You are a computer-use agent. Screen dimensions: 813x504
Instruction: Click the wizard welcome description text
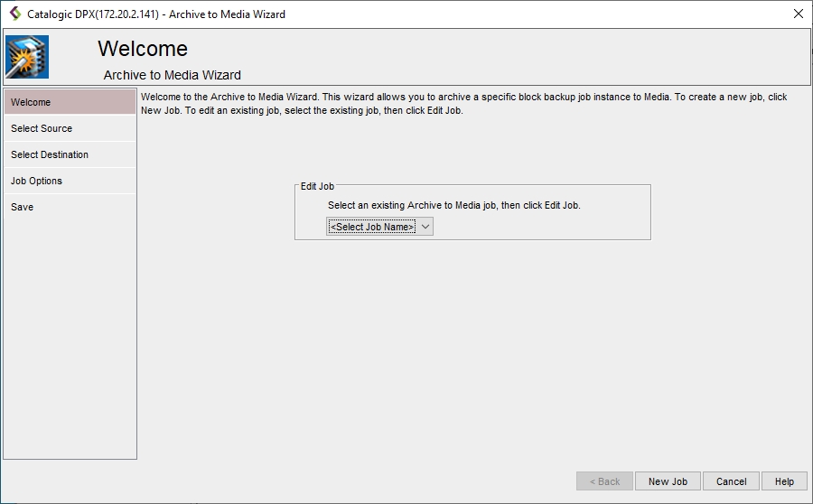click(463, 103)
